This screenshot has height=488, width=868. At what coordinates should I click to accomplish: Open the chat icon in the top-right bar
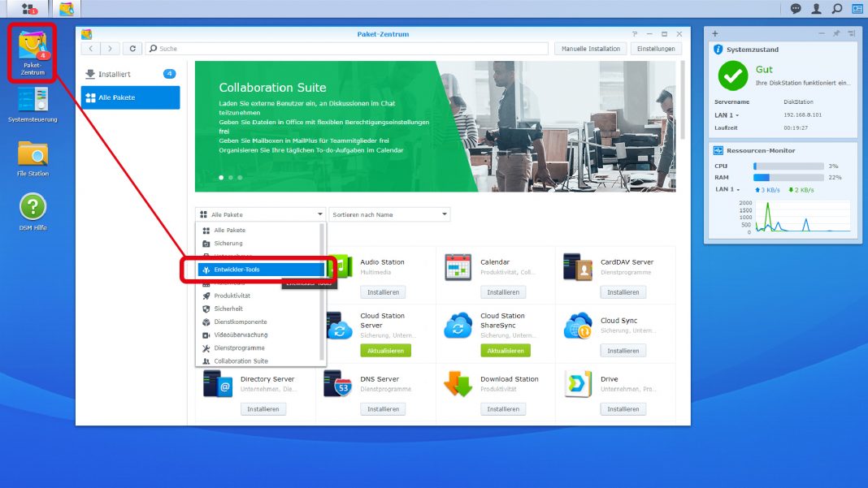tap(794, 8)
